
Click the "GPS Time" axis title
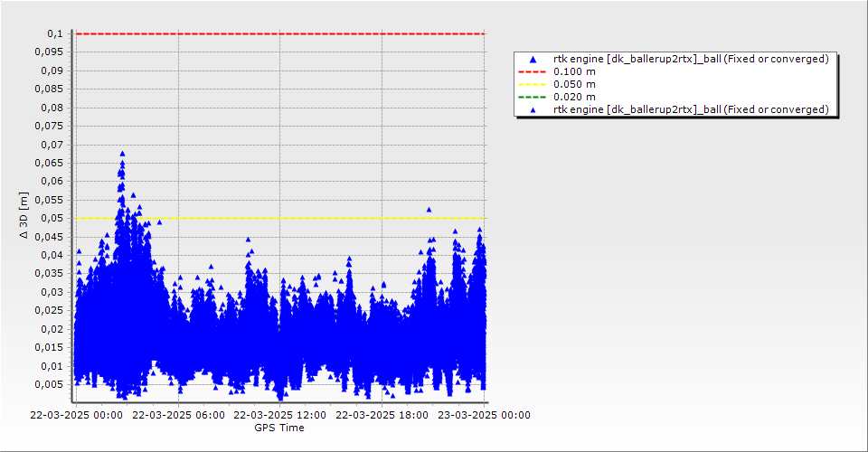(279, 428)
